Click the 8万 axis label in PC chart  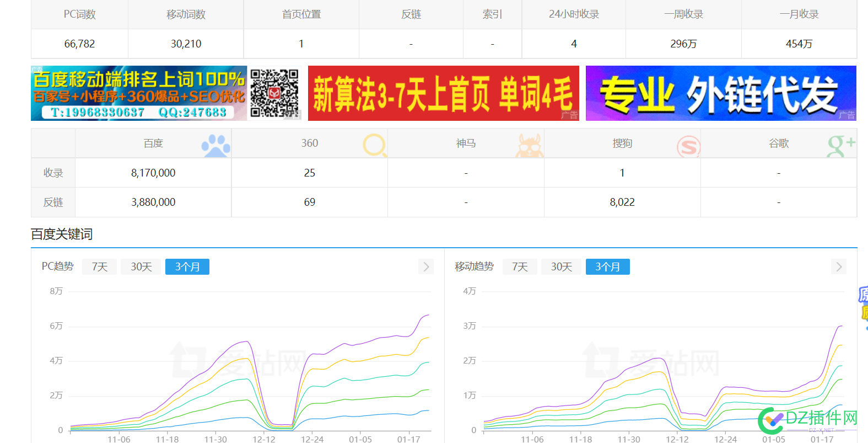click(56, 291)
